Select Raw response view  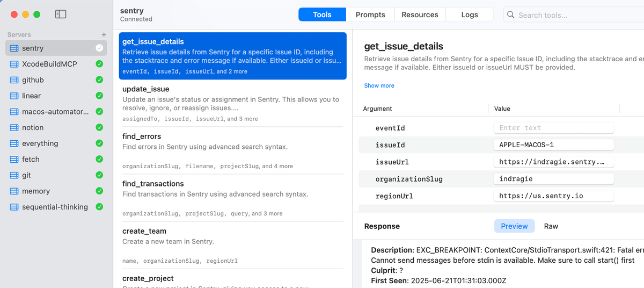pos(551,226)
